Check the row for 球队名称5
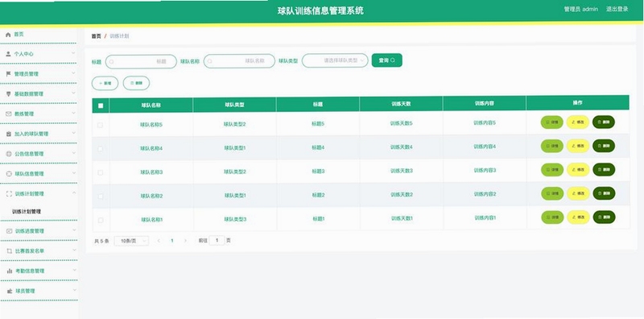This screenshot has width=644, height=319. click(x=100, y=125)
